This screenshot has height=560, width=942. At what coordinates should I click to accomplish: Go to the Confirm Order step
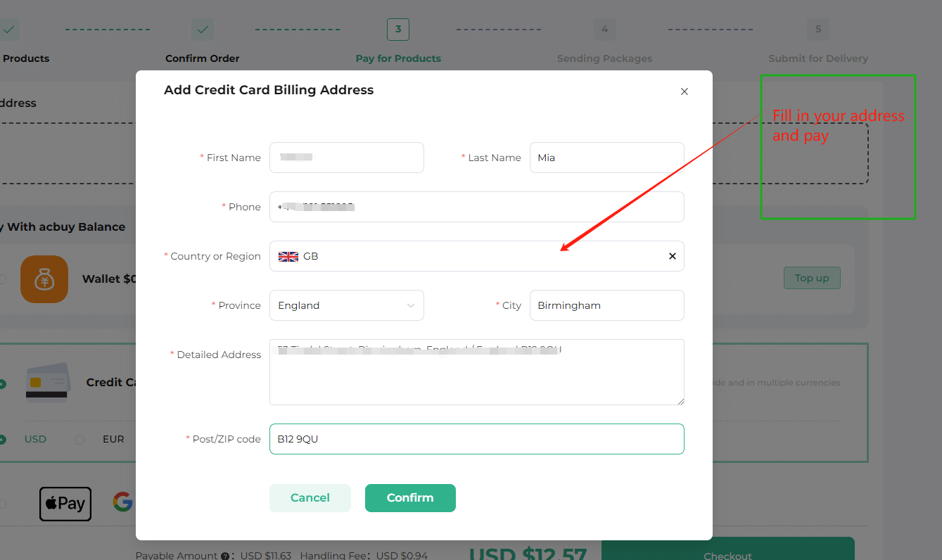point(203,58)
